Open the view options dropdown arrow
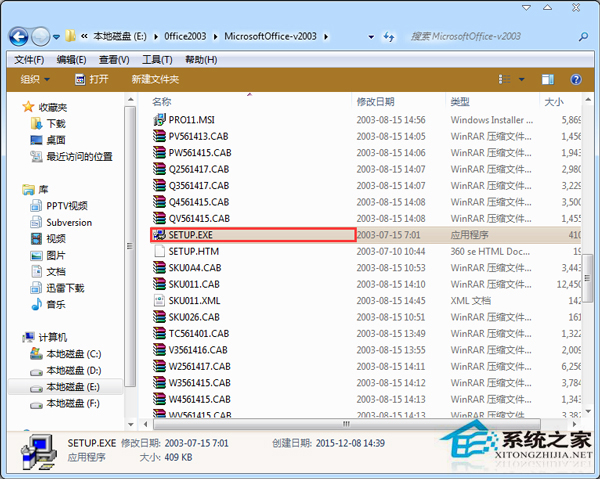This screenshot has height=479, width=600. coord(521,80)
